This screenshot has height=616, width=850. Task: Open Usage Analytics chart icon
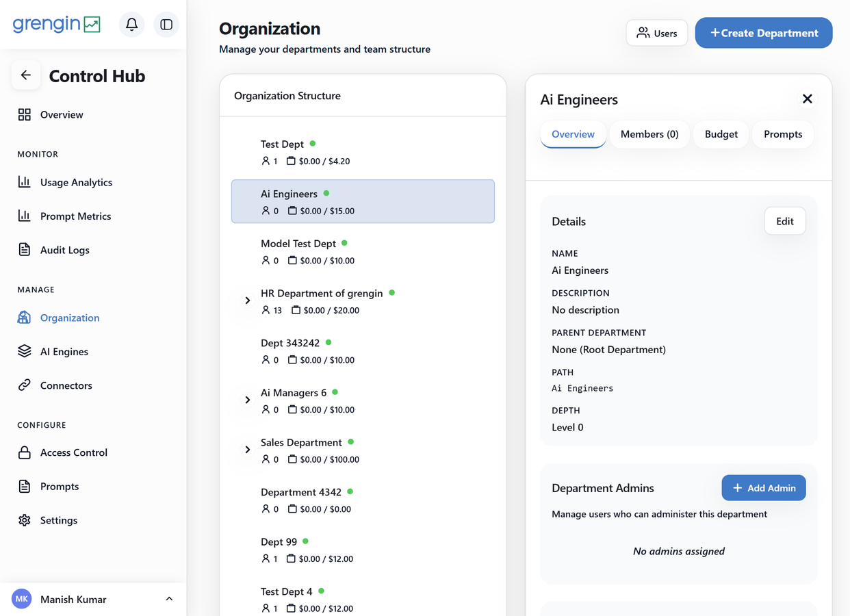(25, 182)
